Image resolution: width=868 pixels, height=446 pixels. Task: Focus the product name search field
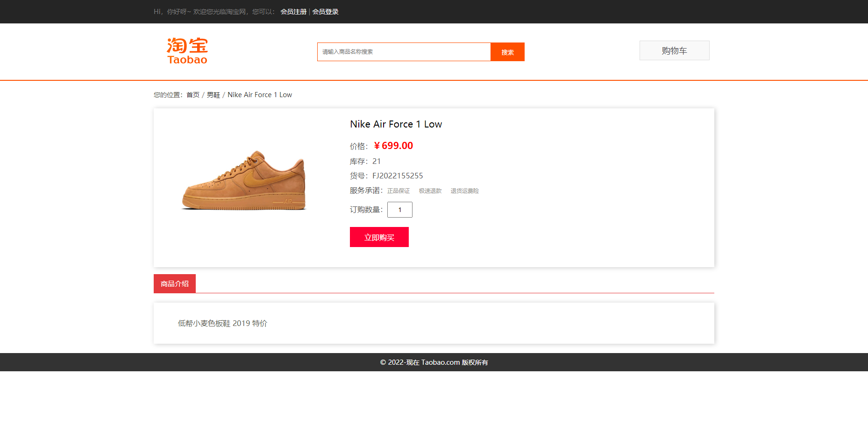tap(404, 52)
